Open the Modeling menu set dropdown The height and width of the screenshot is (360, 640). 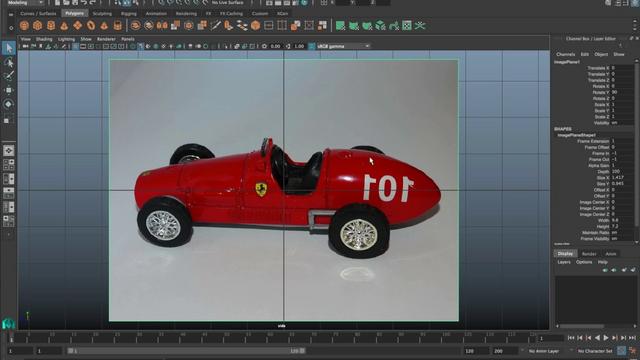24,2
